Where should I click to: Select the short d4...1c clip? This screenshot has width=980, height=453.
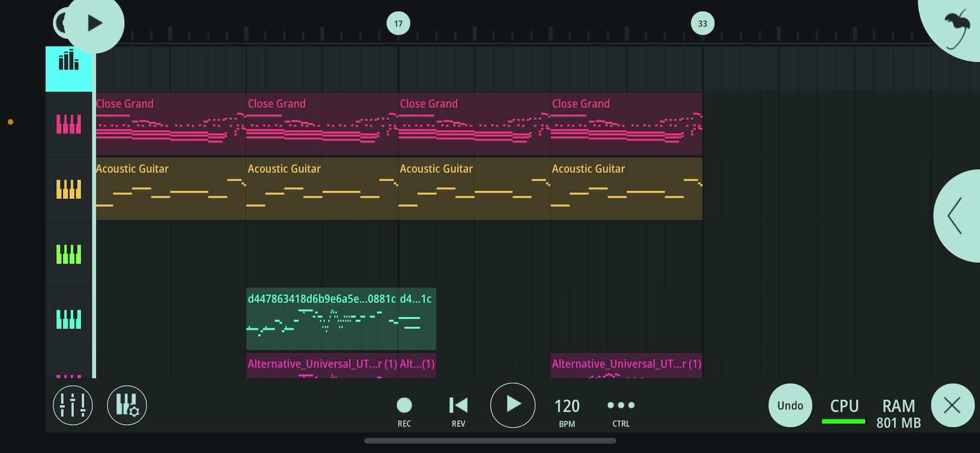tap(417, 319)
